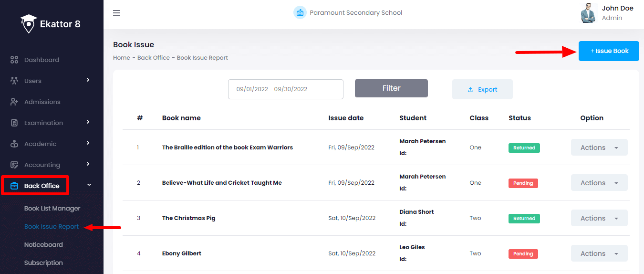Click the Paramount Secondary School icon
The image size is (644, 274).
pos(300,13)
